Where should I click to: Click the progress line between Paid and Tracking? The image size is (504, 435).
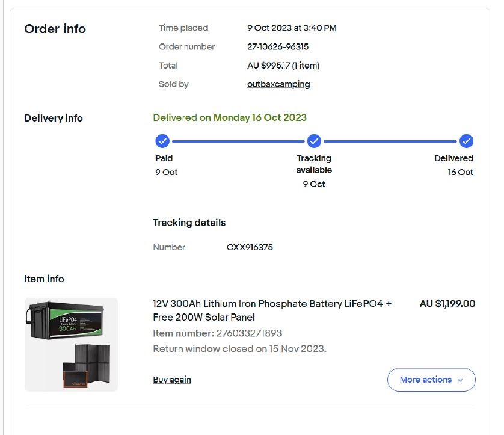coord(238,141)
